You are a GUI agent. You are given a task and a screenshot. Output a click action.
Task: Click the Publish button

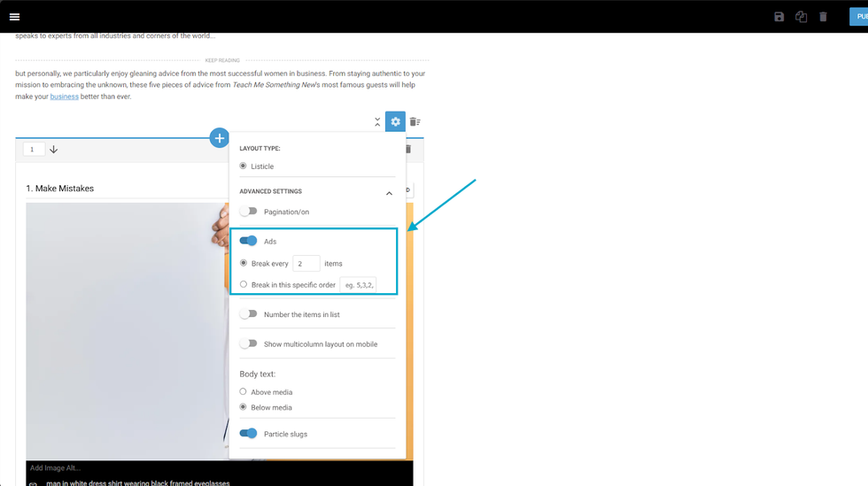click(x=857, y=17)
